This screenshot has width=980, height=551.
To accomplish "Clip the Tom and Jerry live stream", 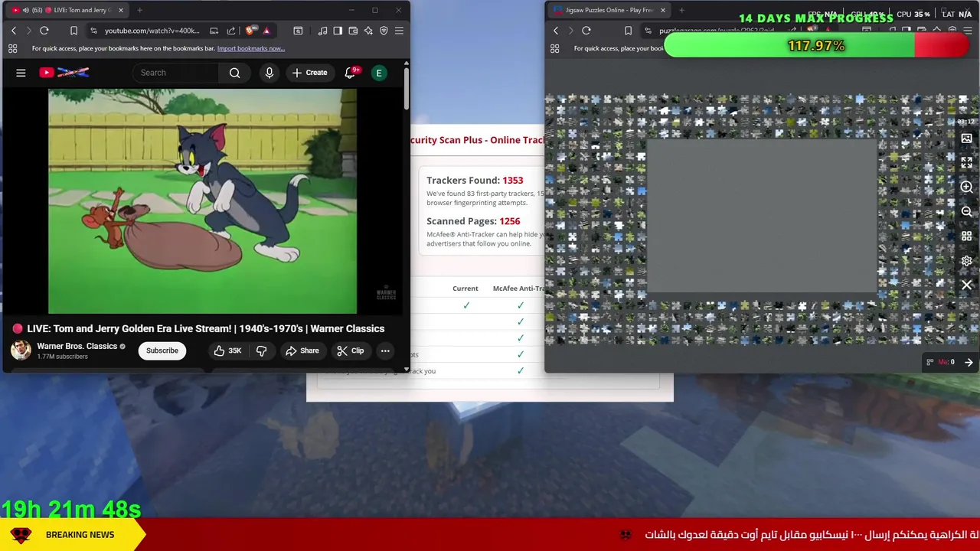I will (351, 350).
